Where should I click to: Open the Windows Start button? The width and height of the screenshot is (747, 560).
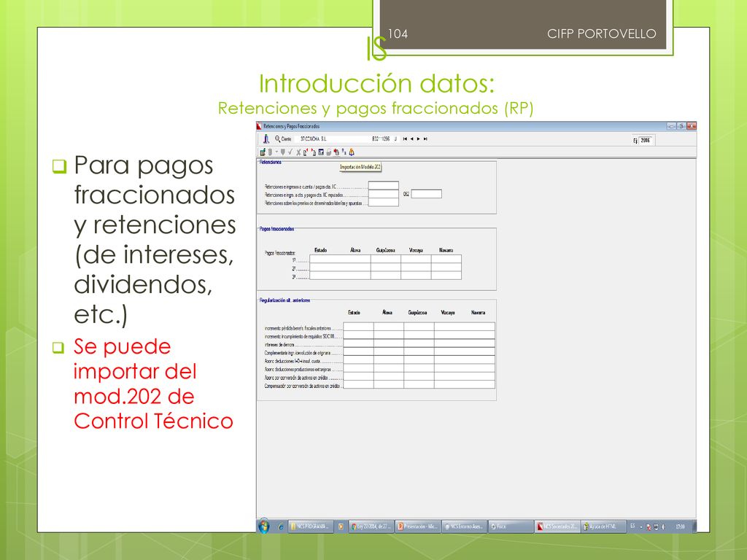[263, 526]
